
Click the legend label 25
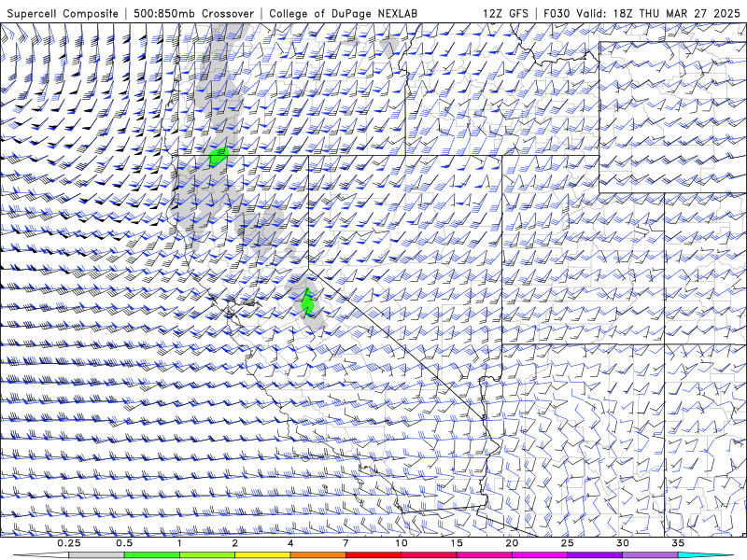point(568,543)
